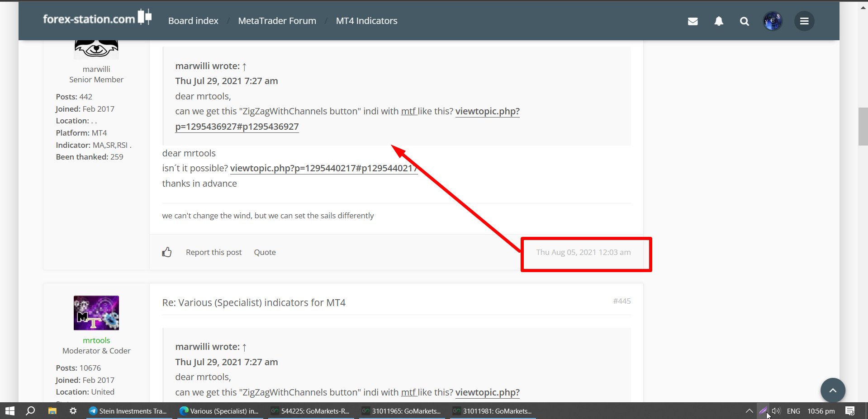
Task: Click 'Been thanked: 259' text
Action: (x=90, y=157)
